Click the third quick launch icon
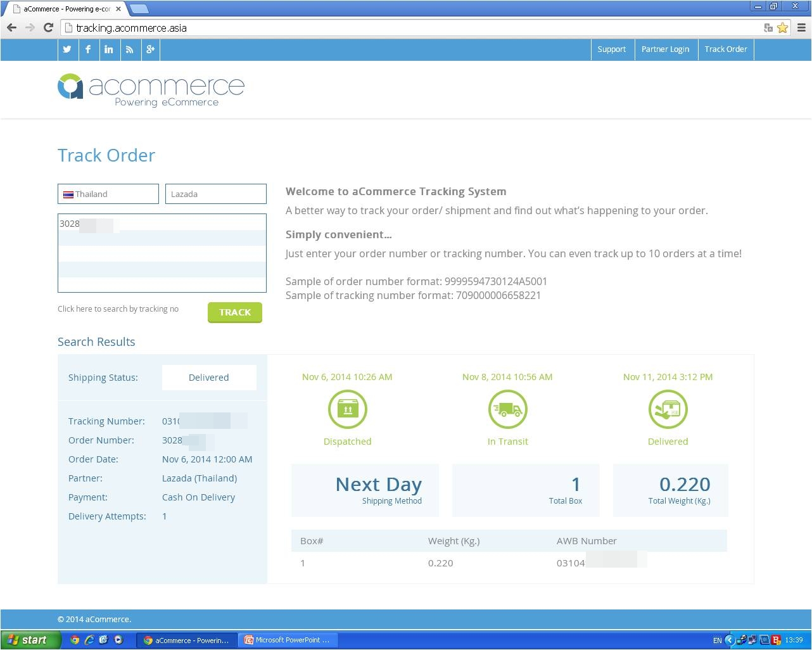Viewport: 812px width, 650px height. pos(103,640)
